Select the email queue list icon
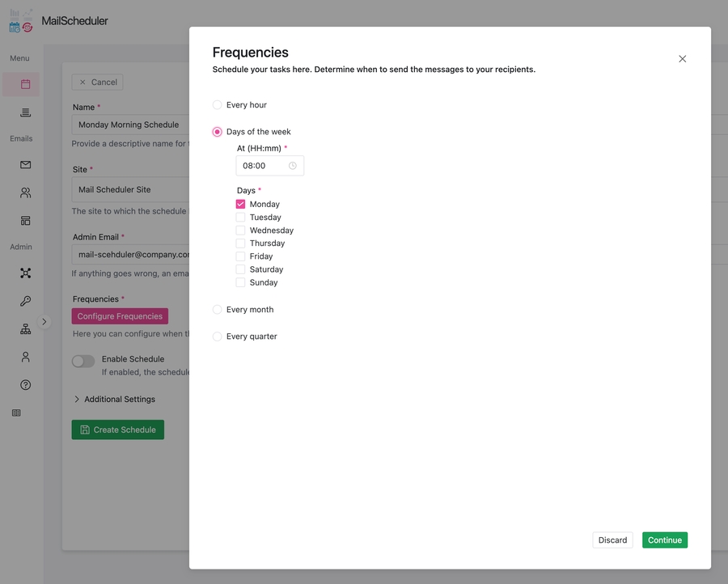 coord(24,112)
